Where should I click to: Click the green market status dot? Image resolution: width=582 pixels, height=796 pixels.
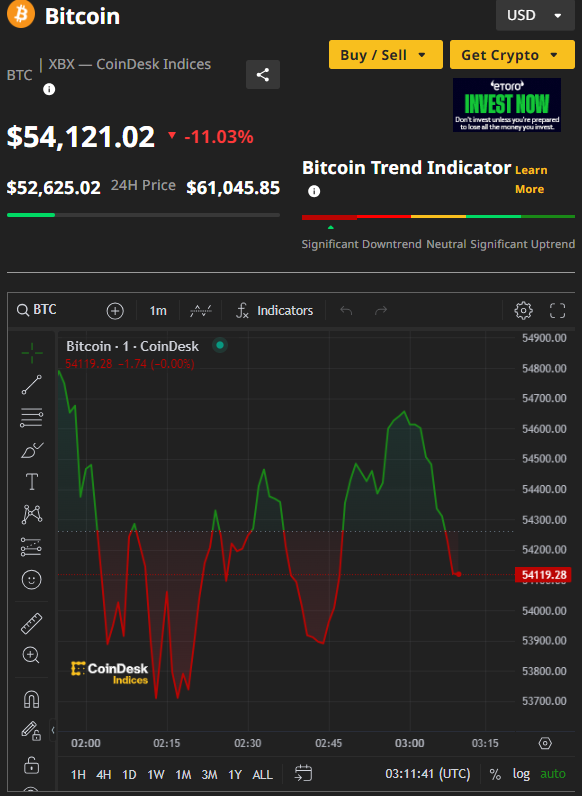click(x=220, y=345)
